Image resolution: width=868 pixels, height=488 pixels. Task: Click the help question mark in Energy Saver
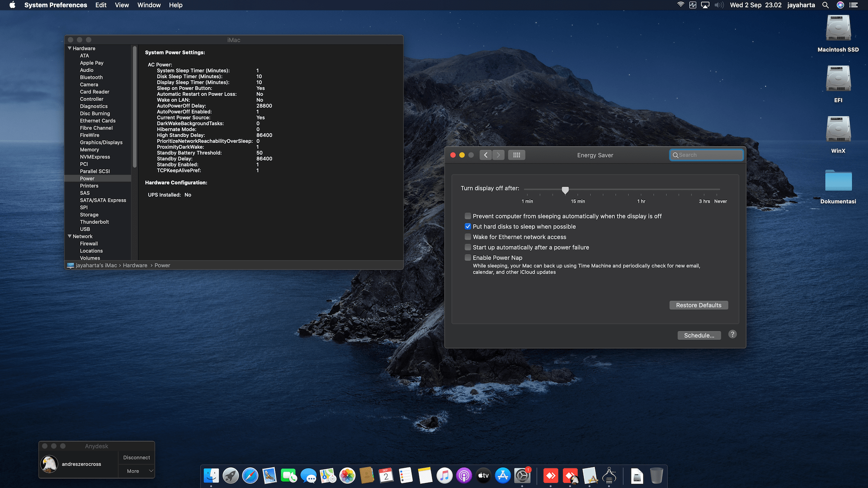coord(732,334)
